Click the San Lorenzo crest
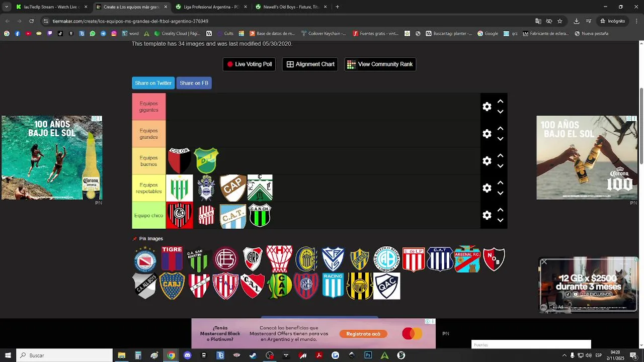Image resolution: width=644 pixels, height=362 pixels. tap(306, 286)
